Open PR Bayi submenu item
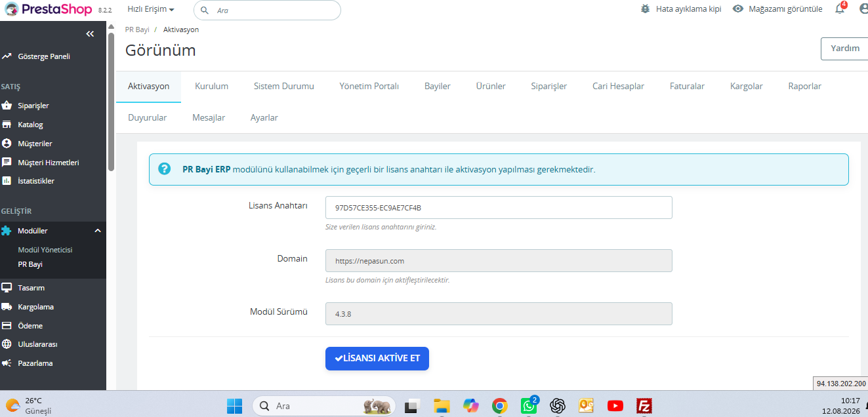868x417 pixels. click(30, 264)
